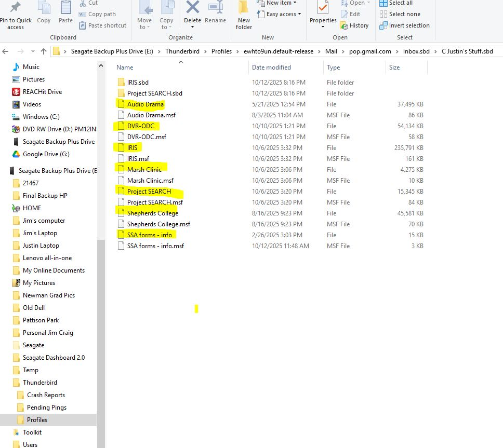Click Inbox.sbd in the address bar
The height and width of the screenshot is (448, 503).
pyautogui.click(x=416, y=51)
